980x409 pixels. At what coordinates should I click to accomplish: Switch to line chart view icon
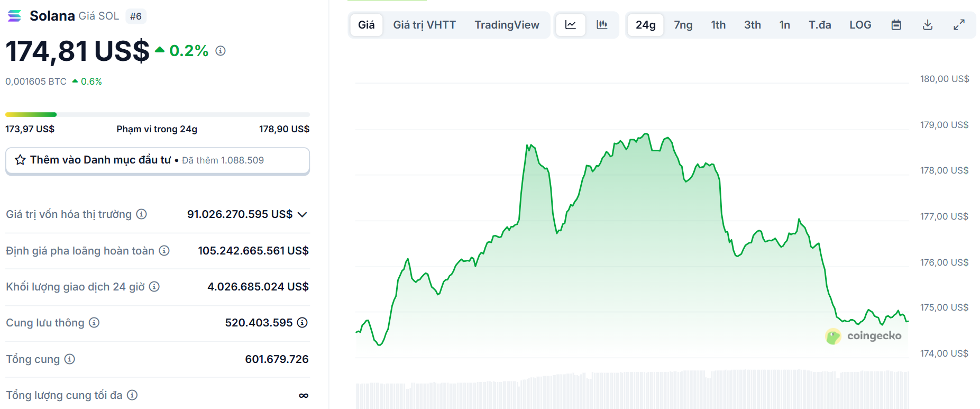pos(571,25)
